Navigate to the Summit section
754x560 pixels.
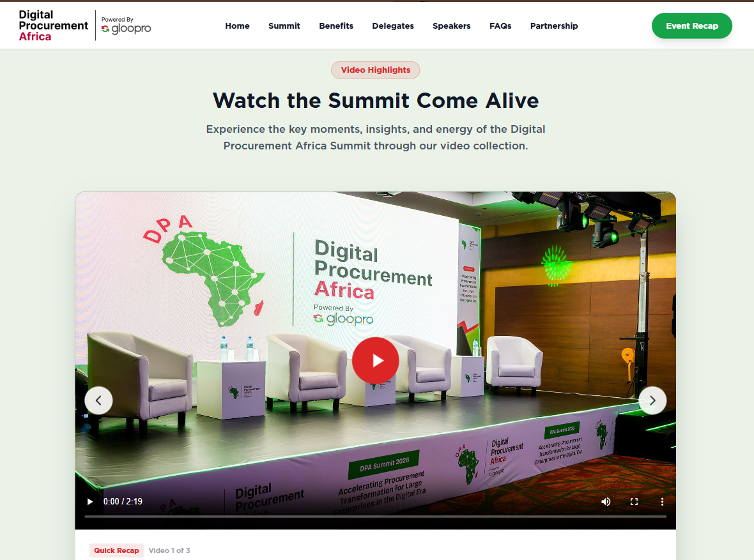coord(284,26)
